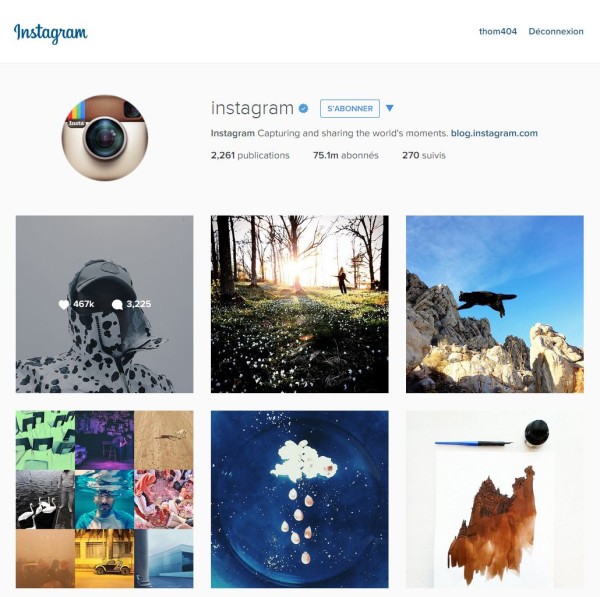Open the Instagram camera profile picture
Viewport: 600px width, 597px height.
pos(105,138)
